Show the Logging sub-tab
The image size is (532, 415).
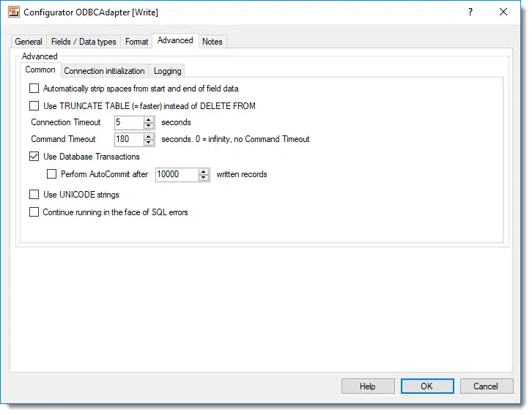pyautogui.click(x=167, y=71)
